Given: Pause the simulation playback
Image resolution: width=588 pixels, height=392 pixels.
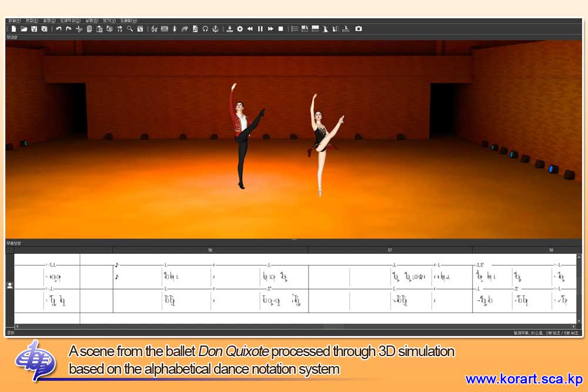Looking at the screenshot, I should (260, 29).
